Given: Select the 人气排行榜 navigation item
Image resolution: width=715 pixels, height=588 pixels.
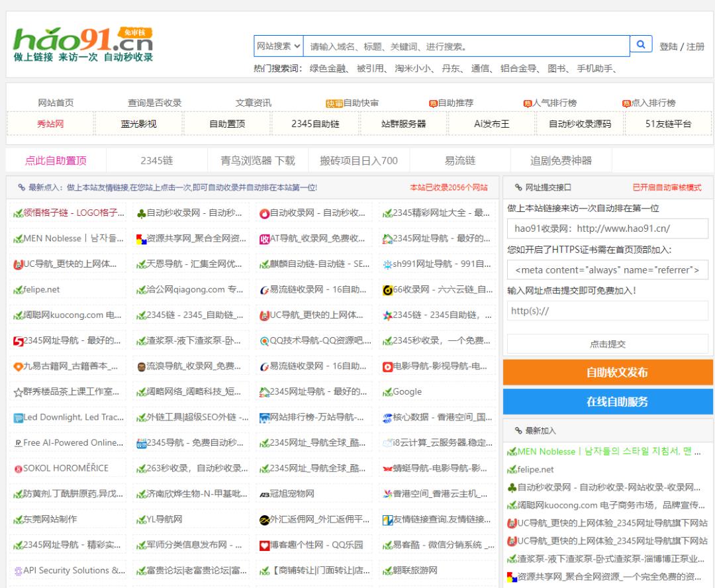Looking at the screenshot, I should [x=550, y=103].
